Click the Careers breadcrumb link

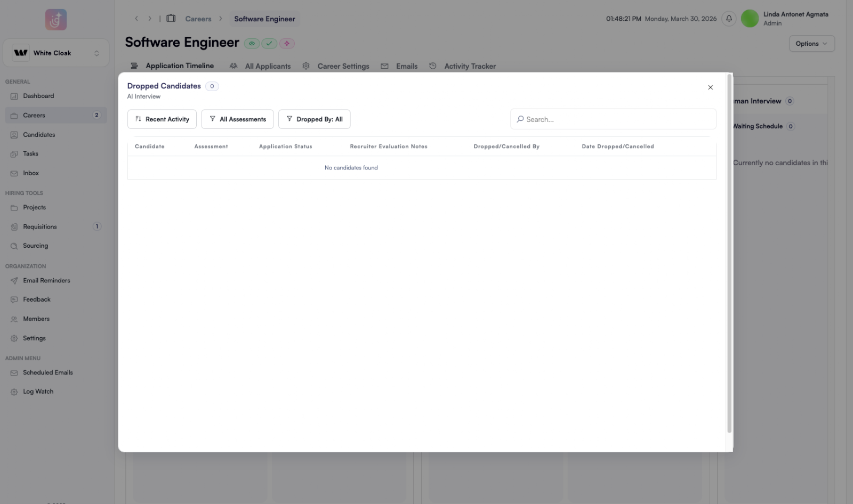(198, 19)
